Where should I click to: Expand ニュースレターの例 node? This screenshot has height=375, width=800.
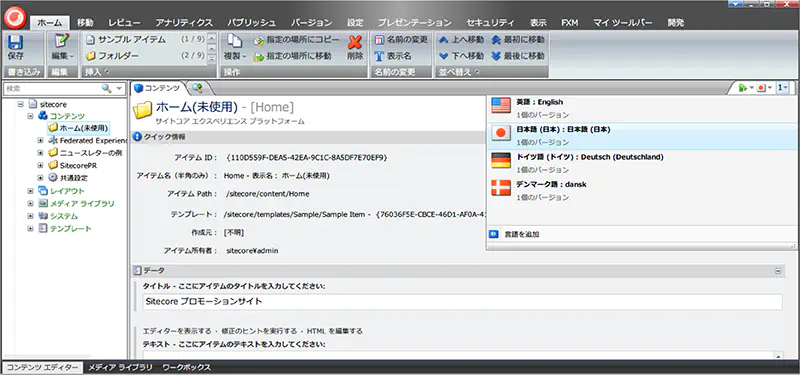(40, 153)
